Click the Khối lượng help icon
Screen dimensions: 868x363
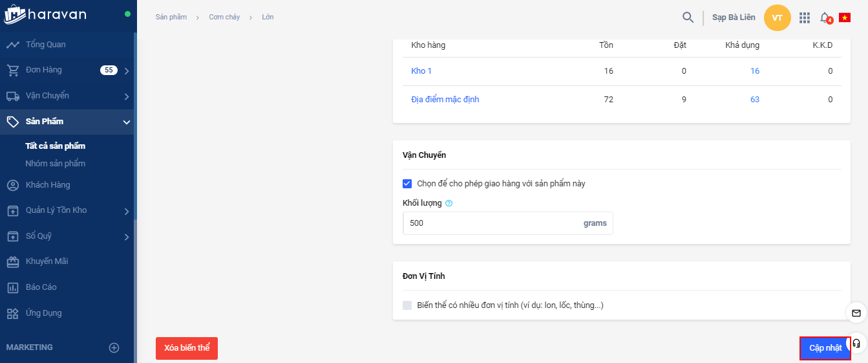tap(449, 203)
